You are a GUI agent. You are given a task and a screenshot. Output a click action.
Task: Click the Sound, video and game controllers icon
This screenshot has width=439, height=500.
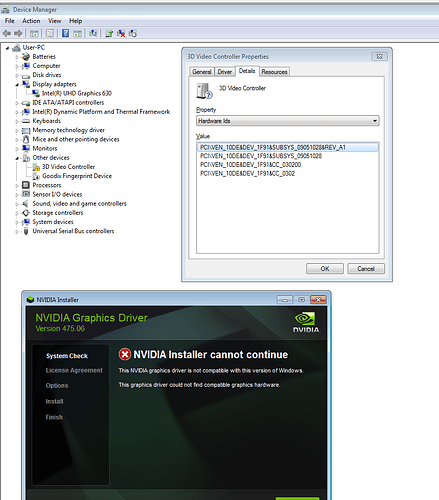(x=26, y=203)
